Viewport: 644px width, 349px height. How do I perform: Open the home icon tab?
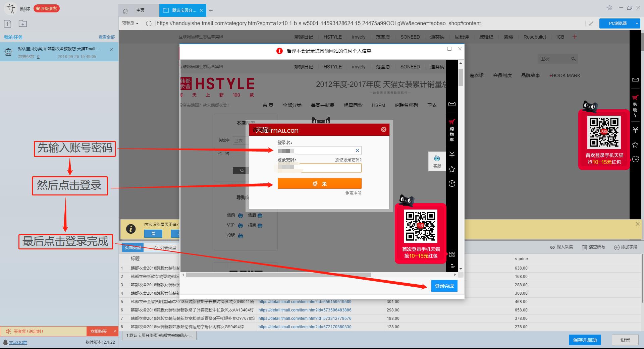click(x=125, y=11)
